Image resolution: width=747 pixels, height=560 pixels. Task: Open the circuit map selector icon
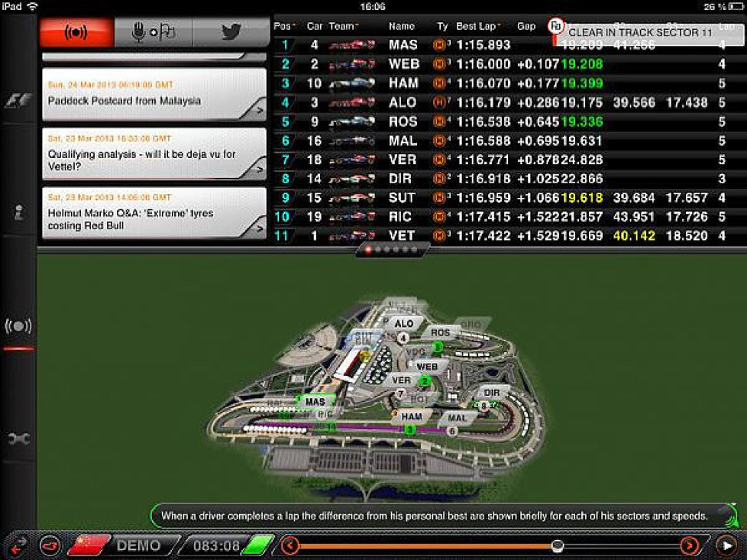point(50,545)
